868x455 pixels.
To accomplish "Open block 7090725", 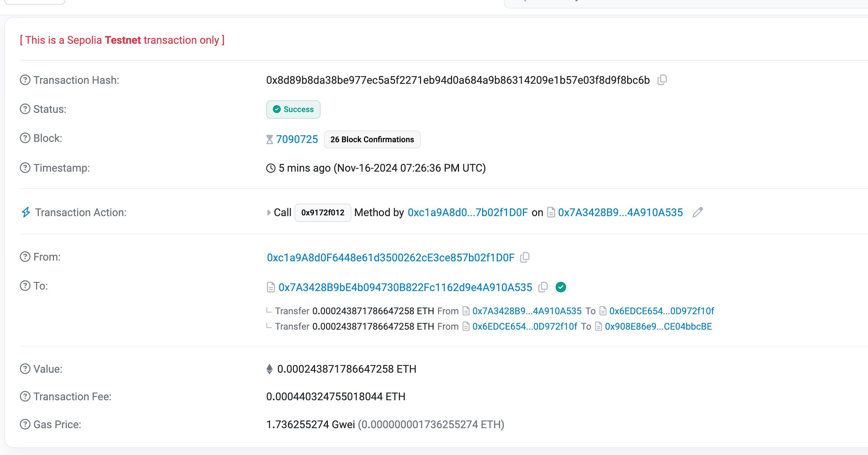I will point(297,139).
